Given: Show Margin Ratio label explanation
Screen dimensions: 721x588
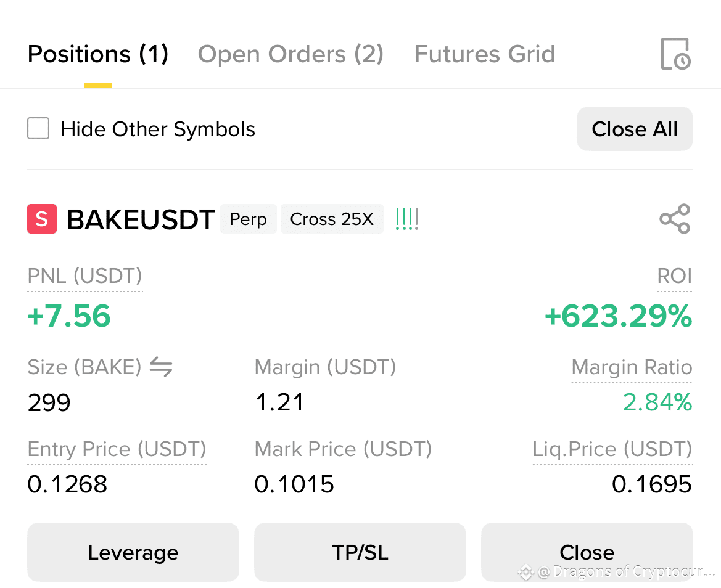Looking at the screenshot, I should [632, 367].
